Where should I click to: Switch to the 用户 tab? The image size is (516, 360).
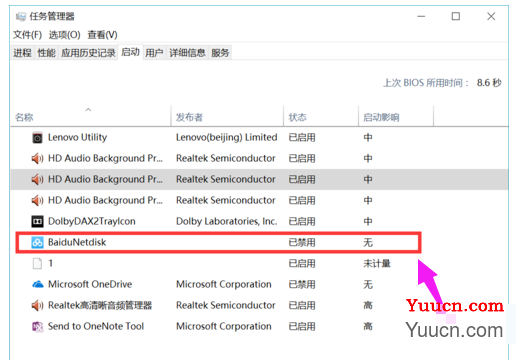(154, 53)
